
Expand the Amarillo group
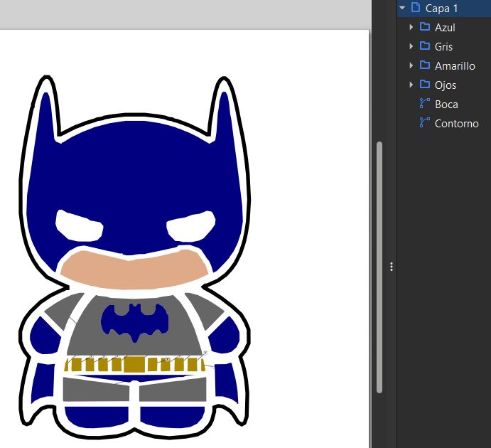411,65
